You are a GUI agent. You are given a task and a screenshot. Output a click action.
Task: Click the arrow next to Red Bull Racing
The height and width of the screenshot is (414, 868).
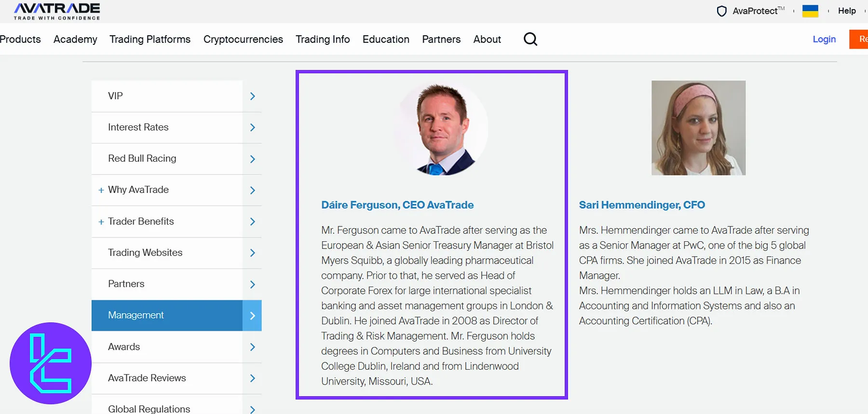pyautogui.click(x=252, y=159)
